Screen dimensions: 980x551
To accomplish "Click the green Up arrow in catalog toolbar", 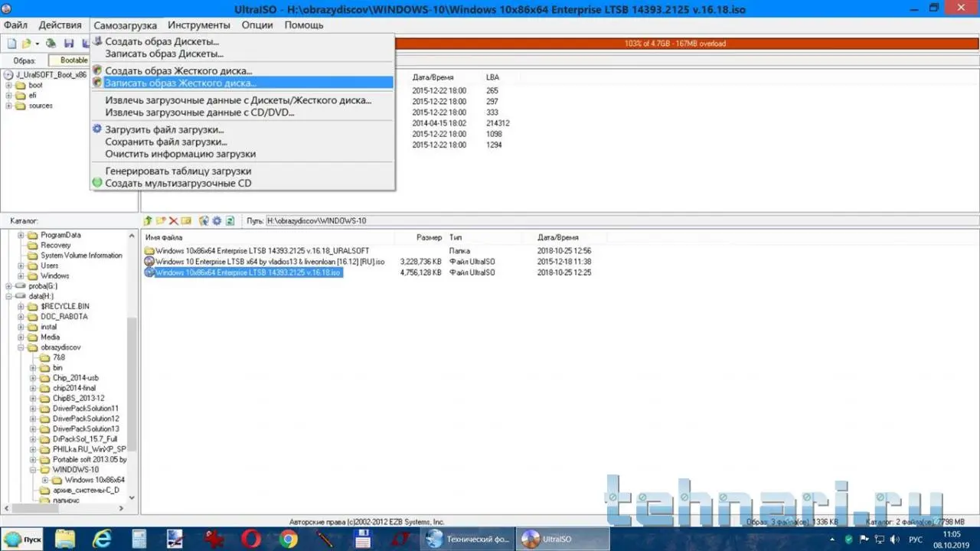I will [x=149, y=220].
